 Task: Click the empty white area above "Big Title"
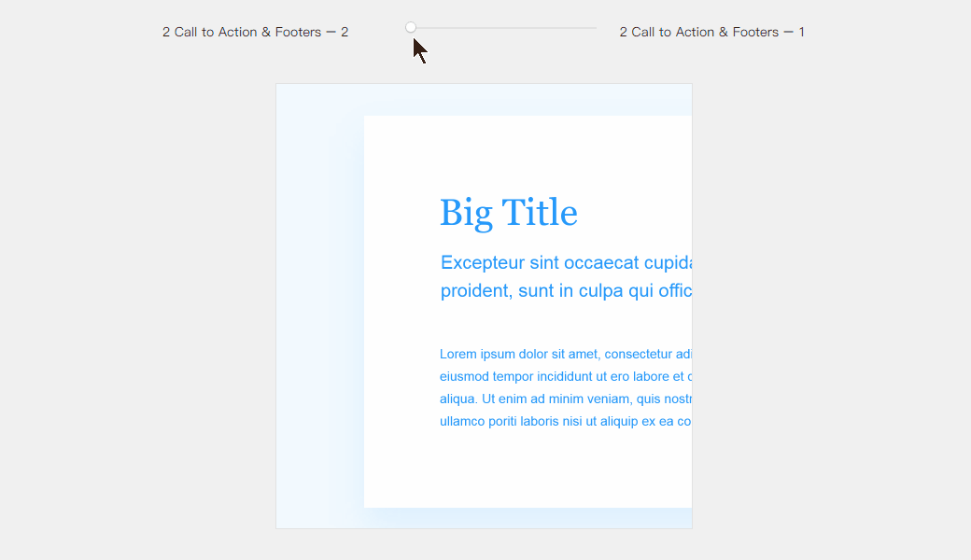coord(528,149)
